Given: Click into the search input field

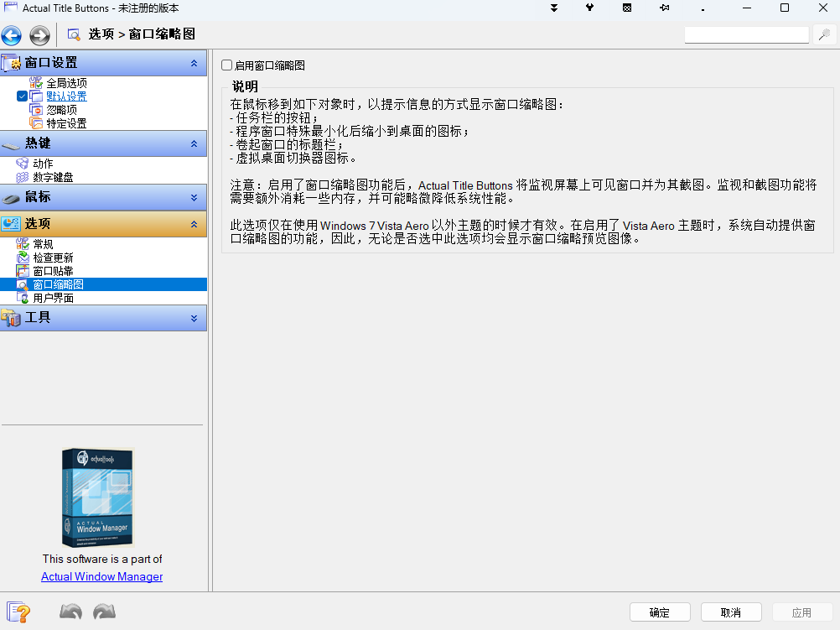Looking at the screenshot, I should (x=746, y=35).
